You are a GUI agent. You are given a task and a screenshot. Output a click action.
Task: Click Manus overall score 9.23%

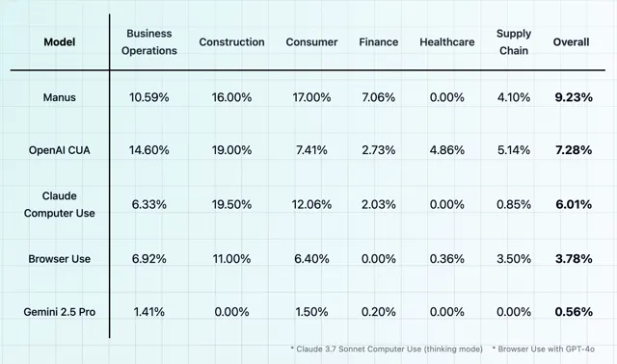point(574,97)
